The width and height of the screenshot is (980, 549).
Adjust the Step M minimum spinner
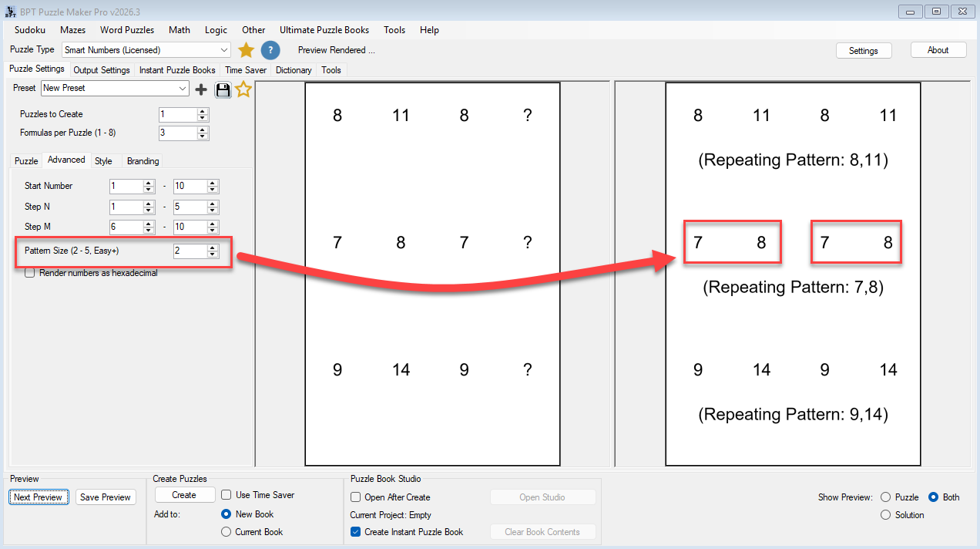pos(149,227)
